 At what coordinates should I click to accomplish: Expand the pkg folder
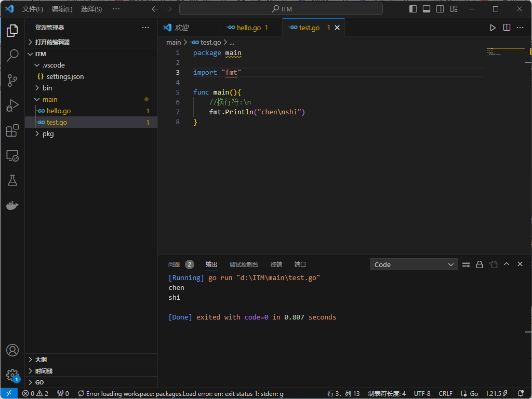48,134
